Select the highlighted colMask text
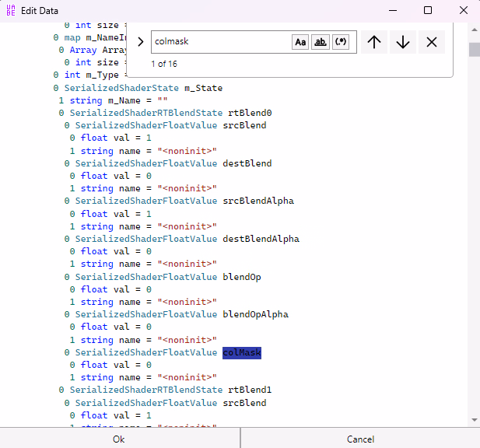The width and height of the screenshot is (480, 448). point(242,352)
